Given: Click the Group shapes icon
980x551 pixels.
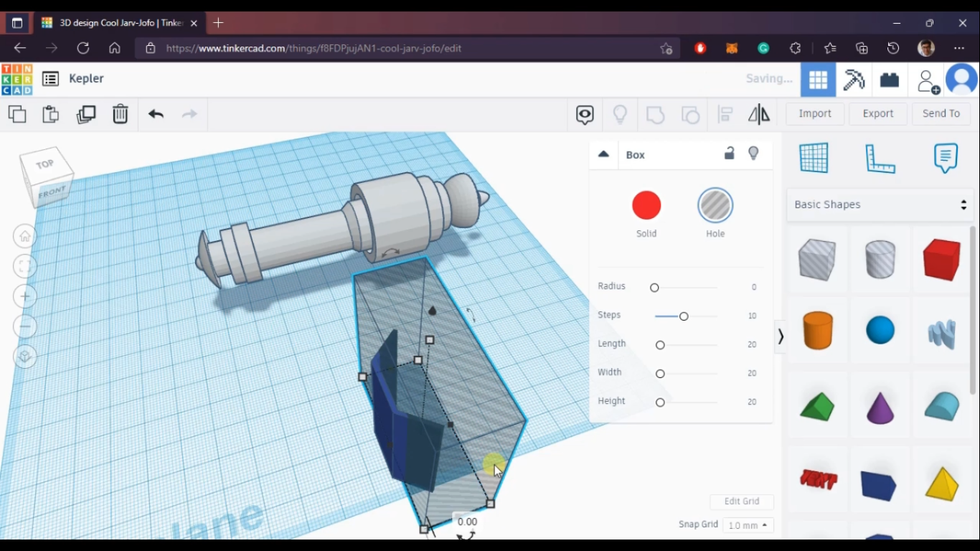Looking at the screenshot, I should pos(655,114).
